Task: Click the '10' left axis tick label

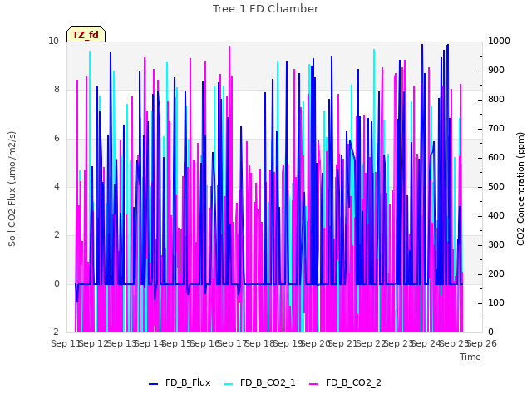Action: (53, 41)
